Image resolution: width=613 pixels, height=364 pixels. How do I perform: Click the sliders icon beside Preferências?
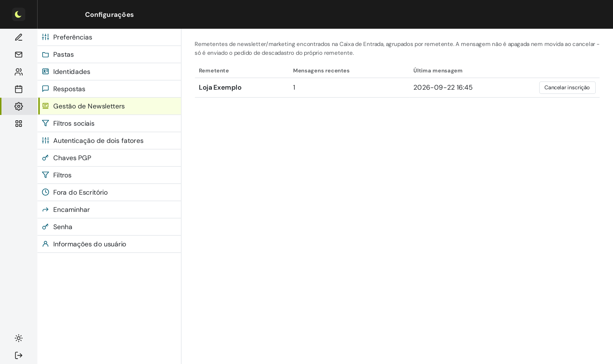point(46,37)
